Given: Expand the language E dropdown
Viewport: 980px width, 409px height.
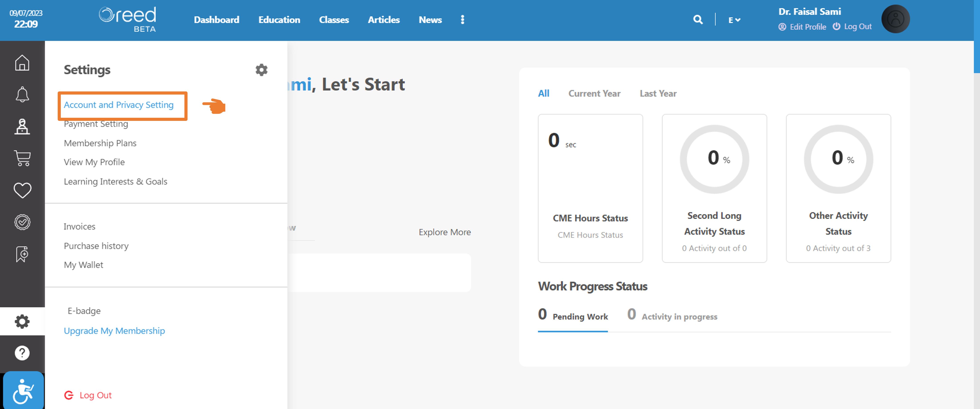Looking at the screenshot, I should coord(734,20).
